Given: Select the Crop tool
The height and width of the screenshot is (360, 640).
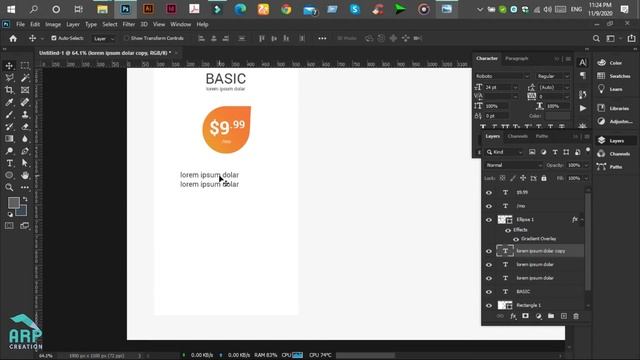Looking at the screenshot, I should (9, 90).
